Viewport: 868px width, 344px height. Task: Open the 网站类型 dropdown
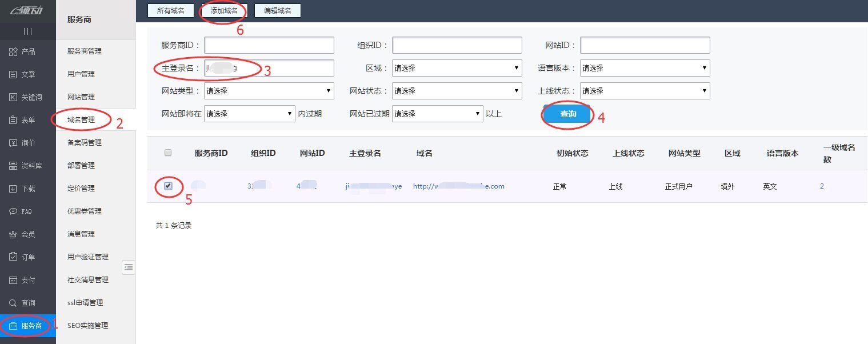269,91
